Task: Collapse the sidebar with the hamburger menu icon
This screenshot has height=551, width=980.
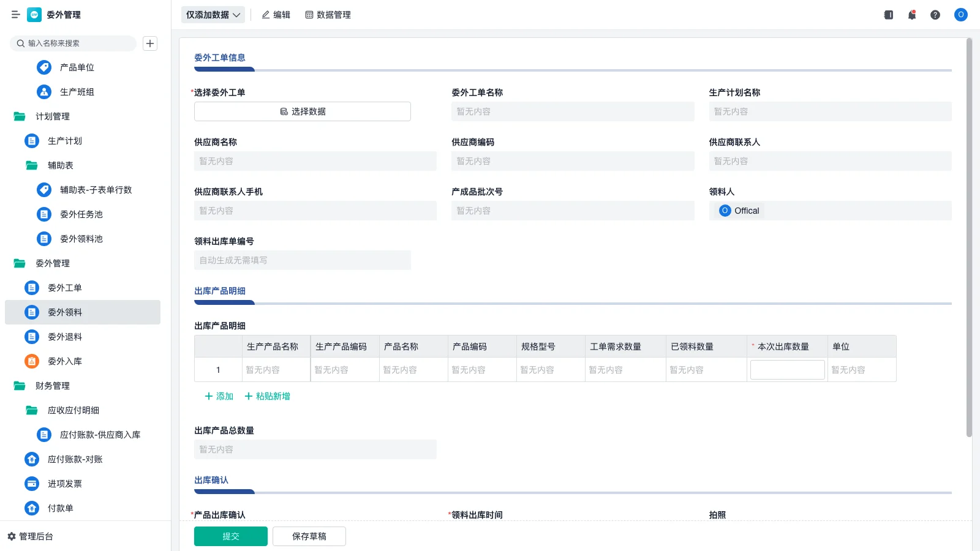Action: [15, 15]
